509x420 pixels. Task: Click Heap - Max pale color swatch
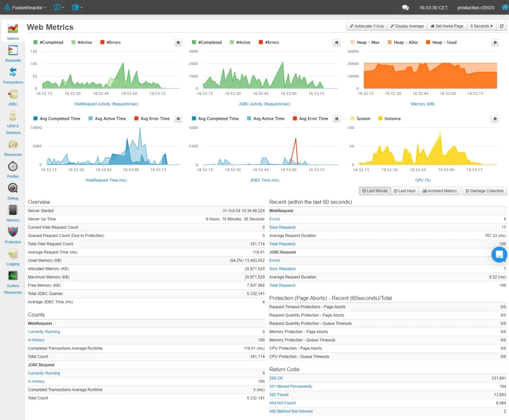coord(352,42)
